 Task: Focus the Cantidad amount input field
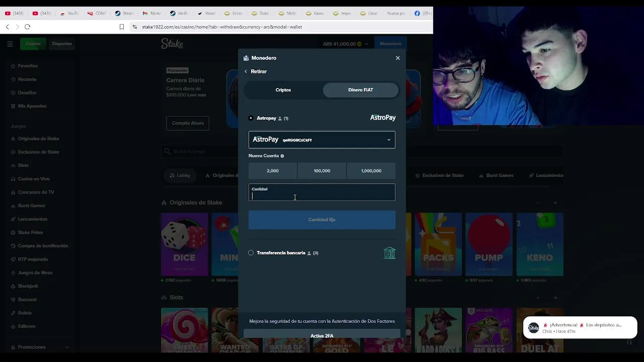pyautogui.click(x=322, y=193)
